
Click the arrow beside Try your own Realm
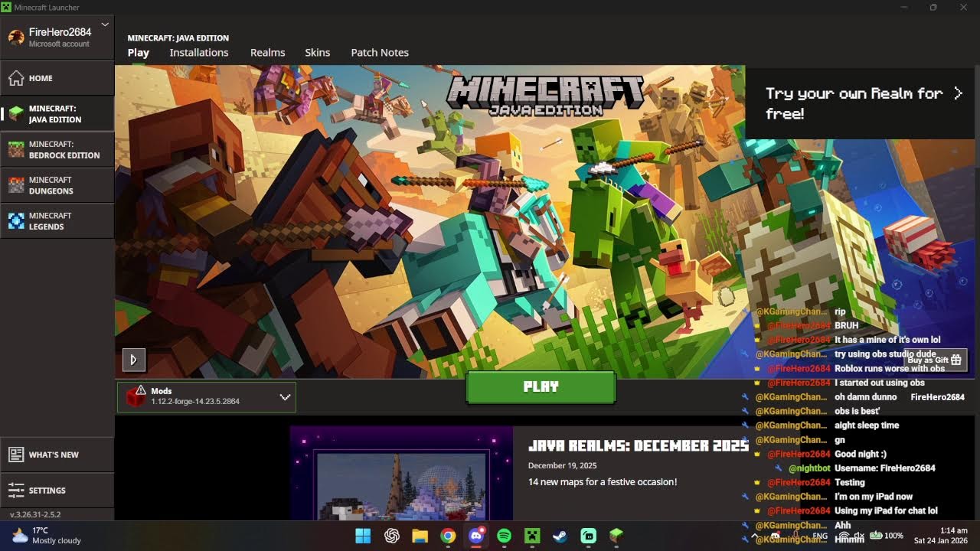pos(958,93)
